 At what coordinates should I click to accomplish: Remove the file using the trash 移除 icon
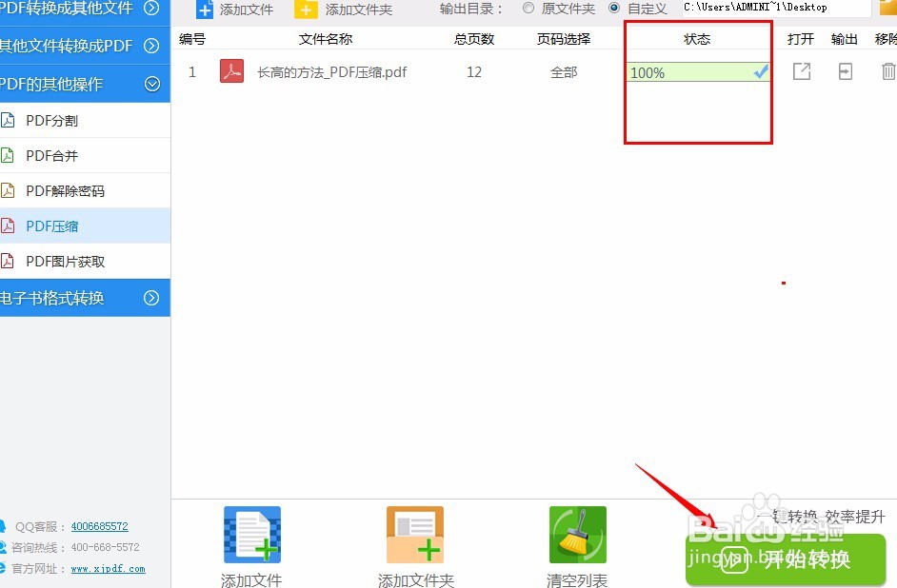(887, 71)
